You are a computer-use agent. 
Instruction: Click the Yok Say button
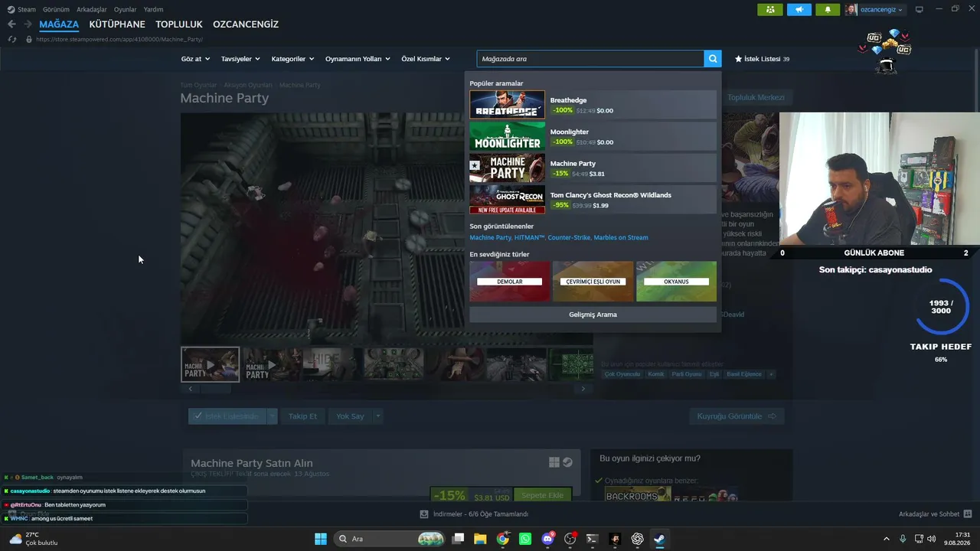pyautogui.click(x=350, y=416)
